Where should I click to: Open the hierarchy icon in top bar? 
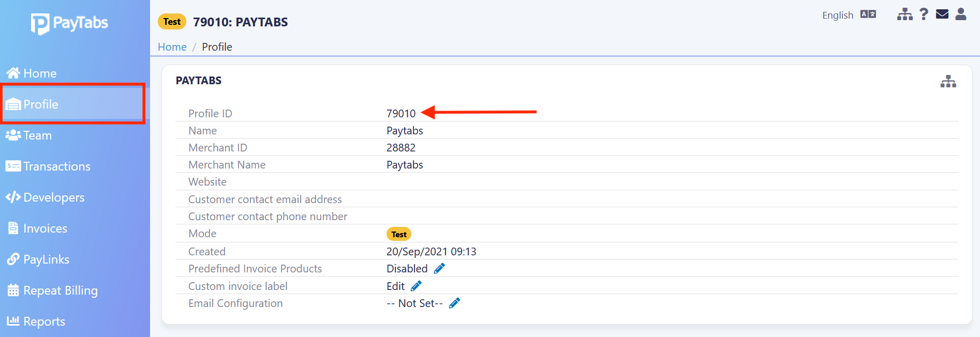(905, 14)
